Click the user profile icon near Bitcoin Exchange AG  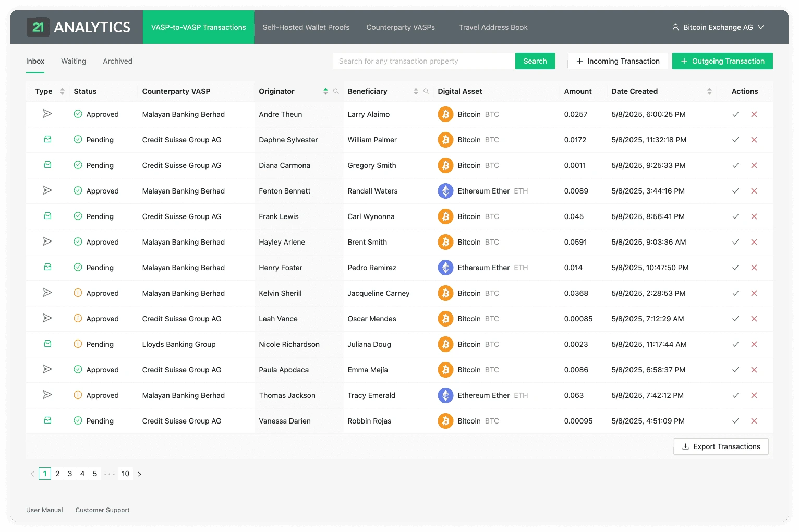[675, 27]
